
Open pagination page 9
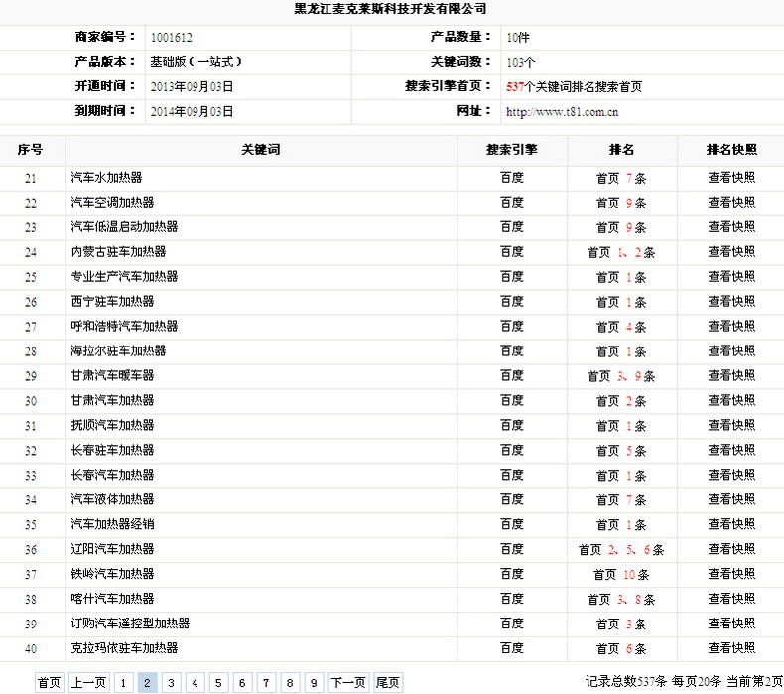click(x=314, y=682)
